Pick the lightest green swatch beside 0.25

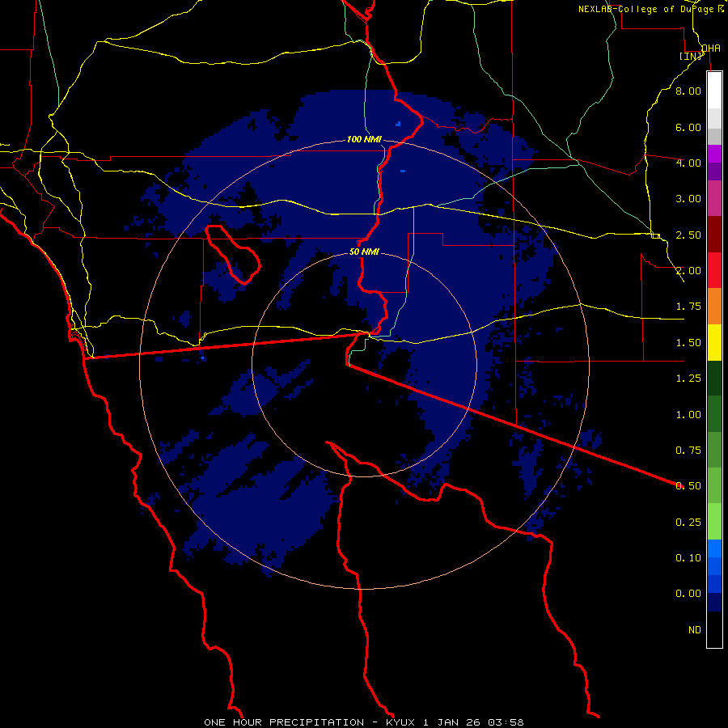[x=714, y=522]
